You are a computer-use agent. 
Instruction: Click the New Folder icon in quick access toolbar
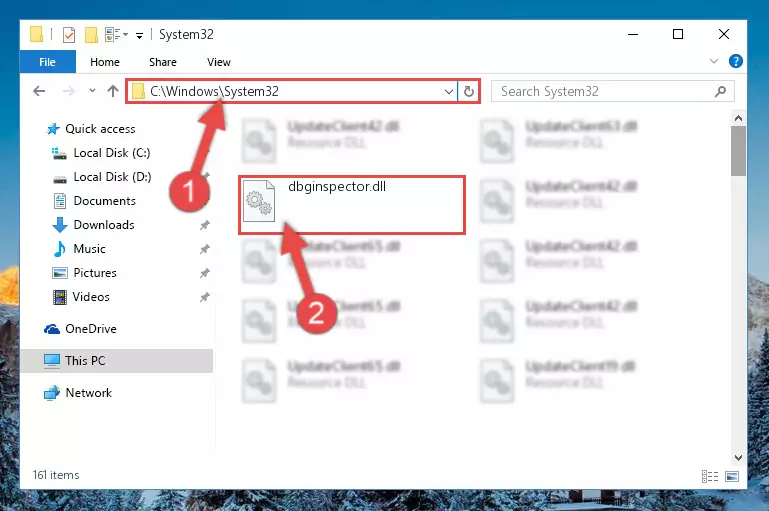coord(91,35)
